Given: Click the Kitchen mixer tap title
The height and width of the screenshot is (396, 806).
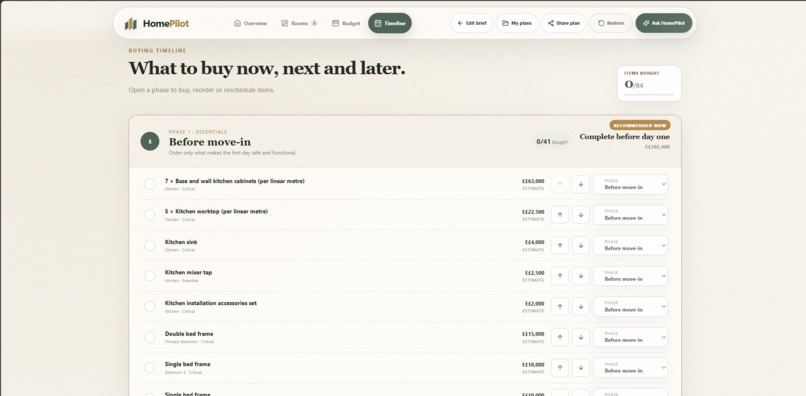Looking at the screenshot, I should tap(188, 273).
